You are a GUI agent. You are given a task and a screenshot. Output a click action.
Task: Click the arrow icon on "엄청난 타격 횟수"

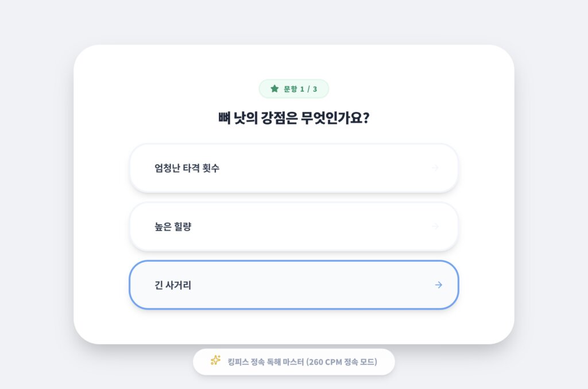pos(435,168)
